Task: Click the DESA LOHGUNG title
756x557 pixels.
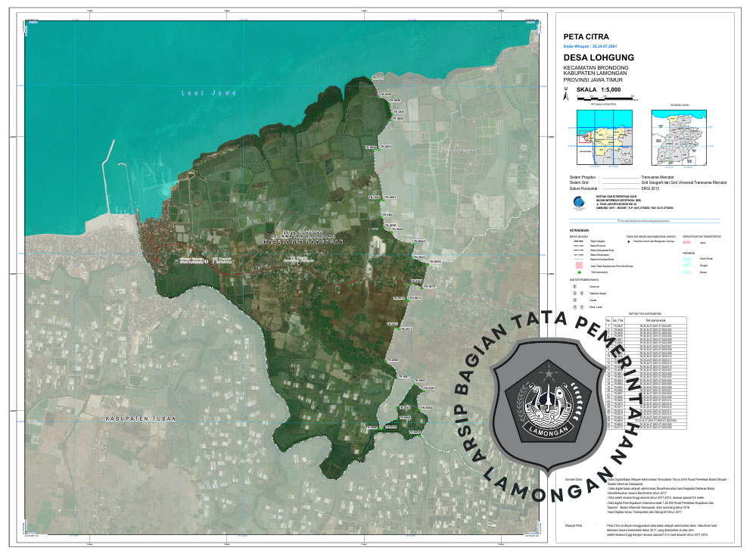Action: pos(599,58)
